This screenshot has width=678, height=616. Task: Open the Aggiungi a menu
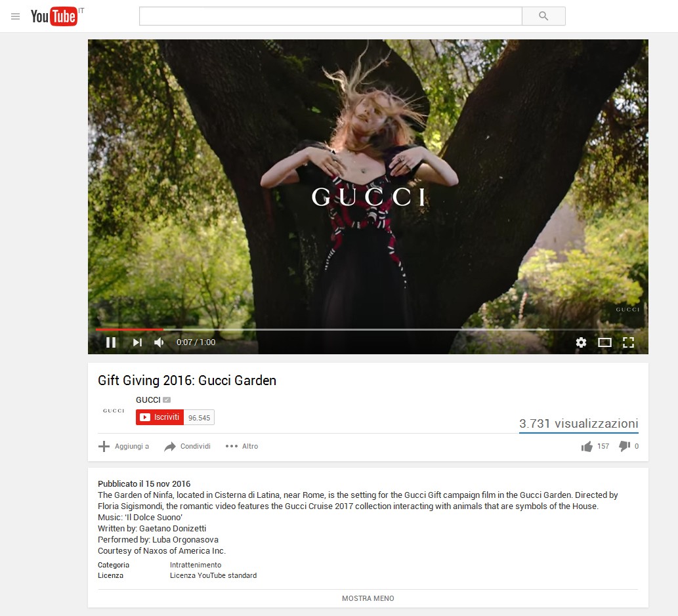(123, 446)
